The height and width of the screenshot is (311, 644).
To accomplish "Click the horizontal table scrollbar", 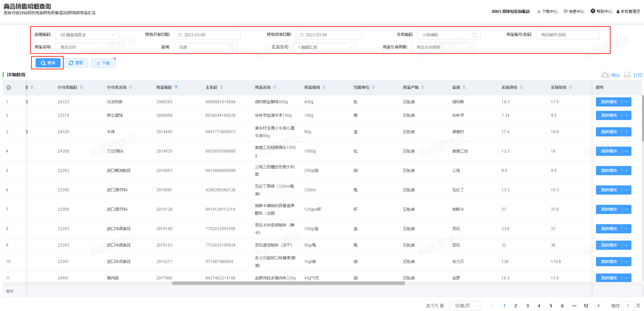I will click(x=288, y=283).
